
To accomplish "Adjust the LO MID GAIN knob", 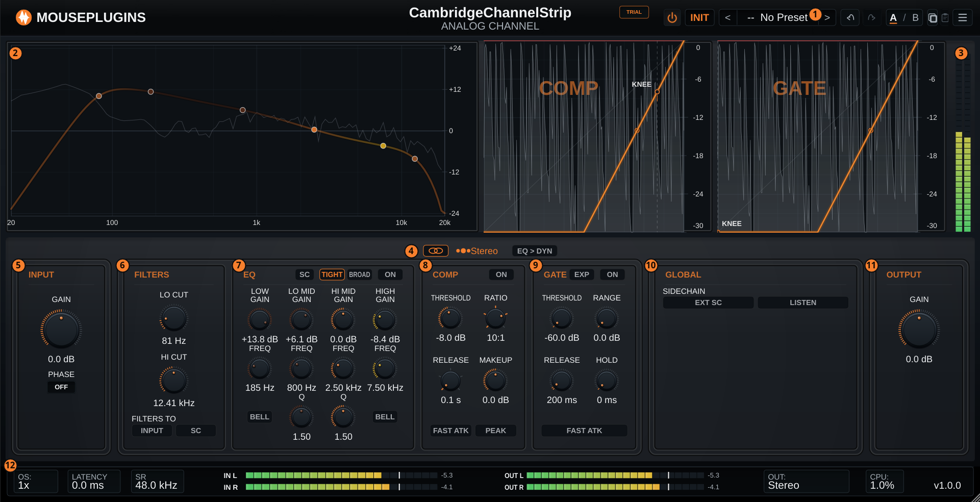I will 301,320.
